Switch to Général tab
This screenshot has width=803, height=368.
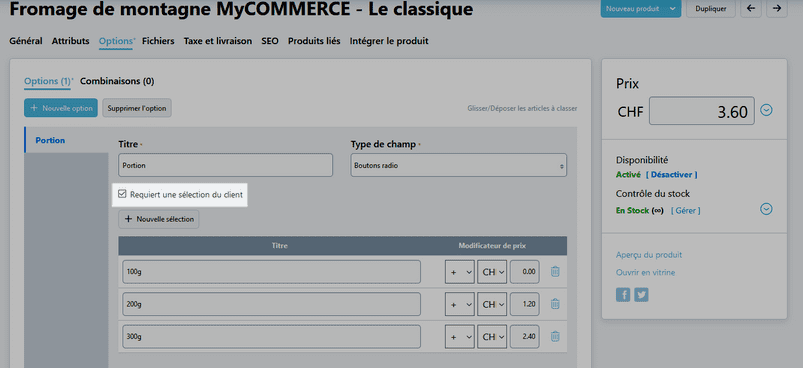point(26,41)
